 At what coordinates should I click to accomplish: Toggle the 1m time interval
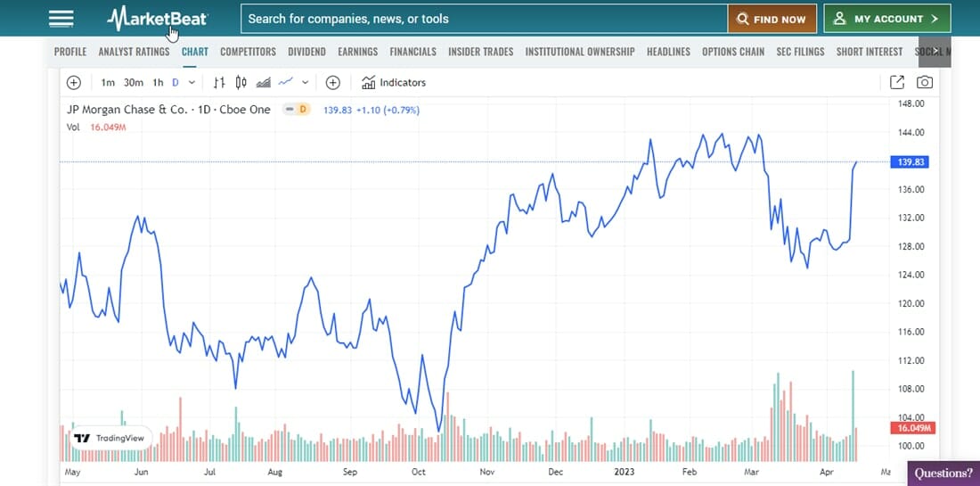(108, 83)
